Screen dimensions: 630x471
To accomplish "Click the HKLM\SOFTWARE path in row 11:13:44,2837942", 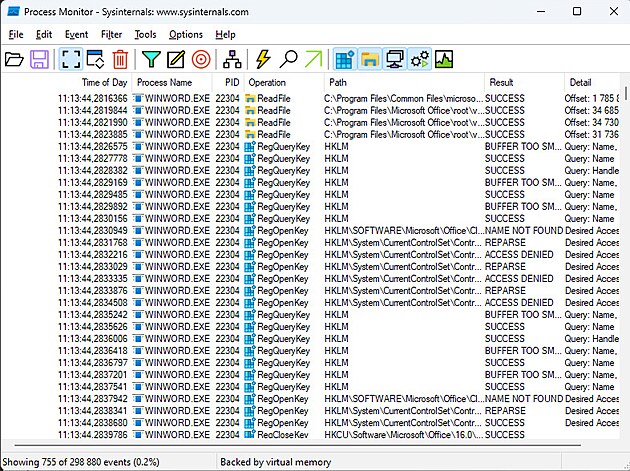I will point(404,399).
